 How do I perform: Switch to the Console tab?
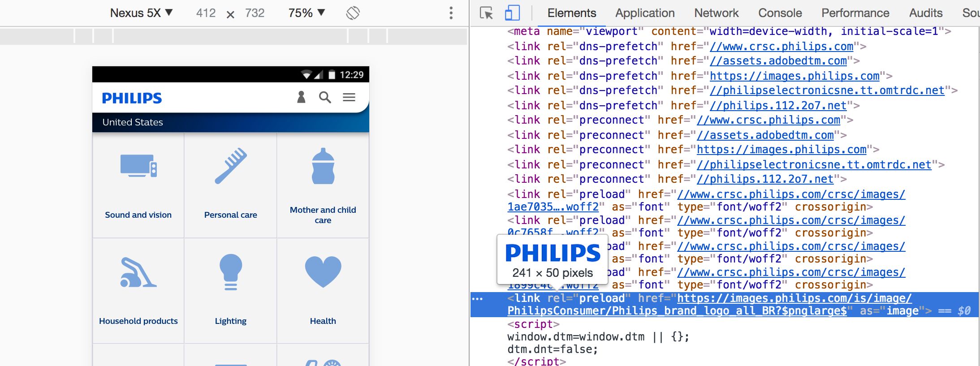[780, 13]
